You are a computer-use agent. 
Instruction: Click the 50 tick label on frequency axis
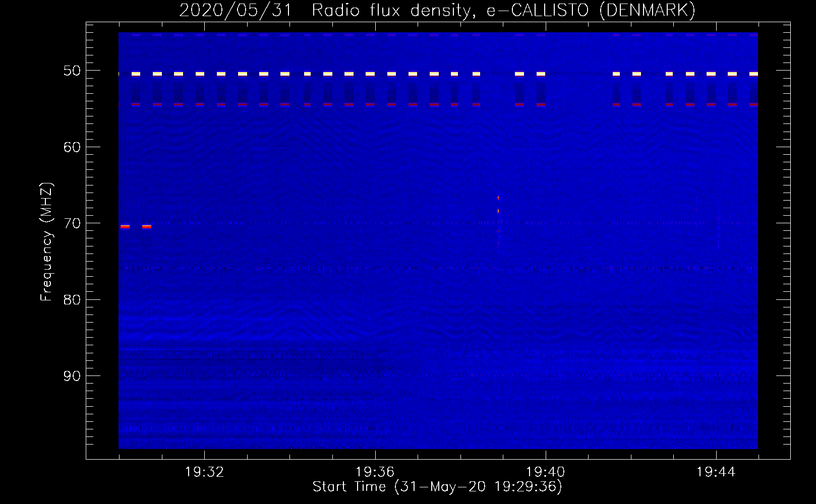[72, 71]
